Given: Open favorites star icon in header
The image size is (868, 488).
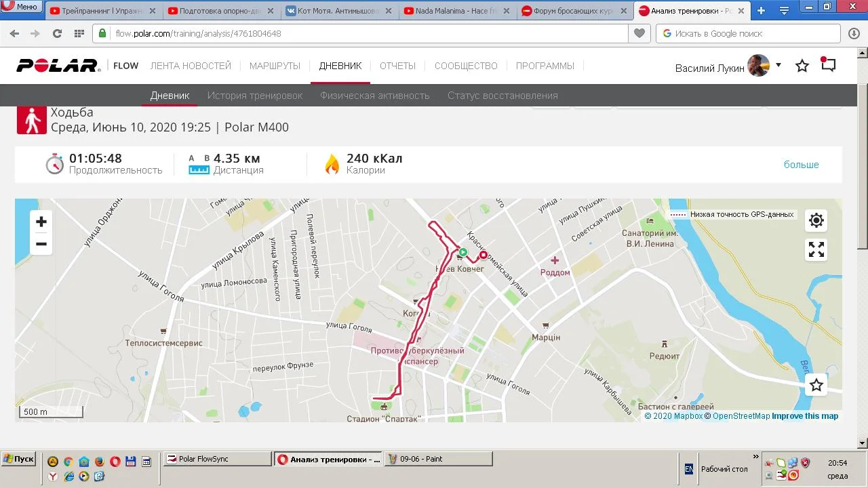Looking at the screenshot, I should coord(802,66).
